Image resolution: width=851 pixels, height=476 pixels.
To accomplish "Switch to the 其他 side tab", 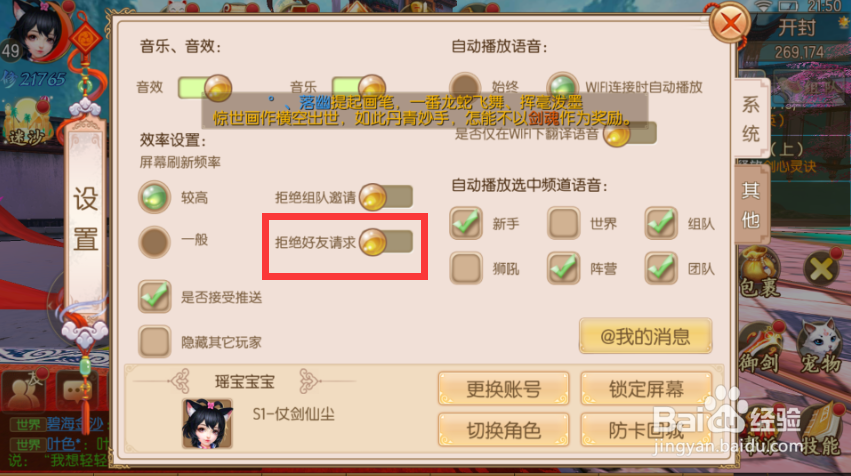I will coord(751,205).
